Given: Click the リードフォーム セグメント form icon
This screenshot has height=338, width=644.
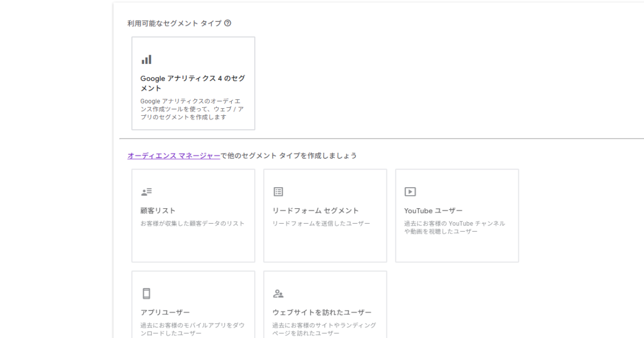Looking at the screenshot, I should point(278,192).
